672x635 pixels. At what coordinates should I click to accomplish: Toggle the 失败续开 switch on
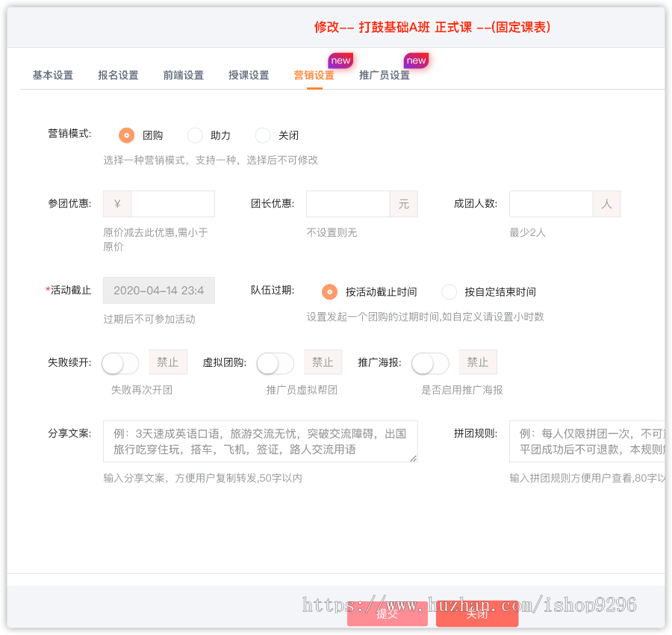pos(119,362)
